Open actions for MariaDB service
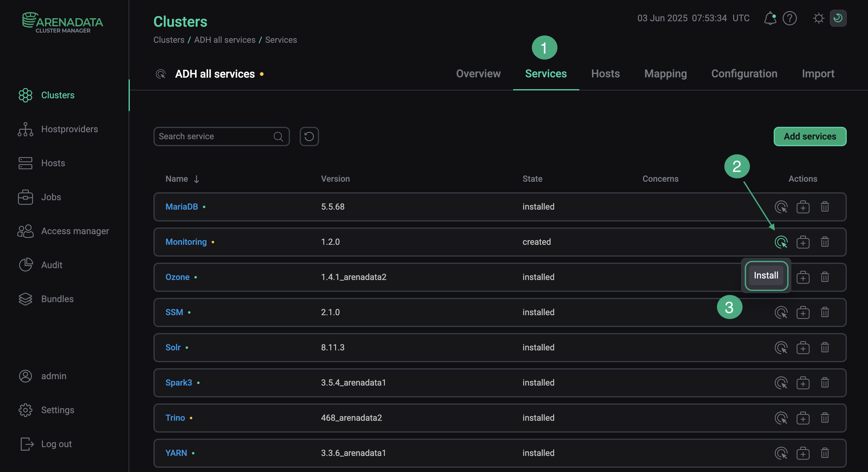This screenshot has height=472, width=868. (x=781, y=207)
